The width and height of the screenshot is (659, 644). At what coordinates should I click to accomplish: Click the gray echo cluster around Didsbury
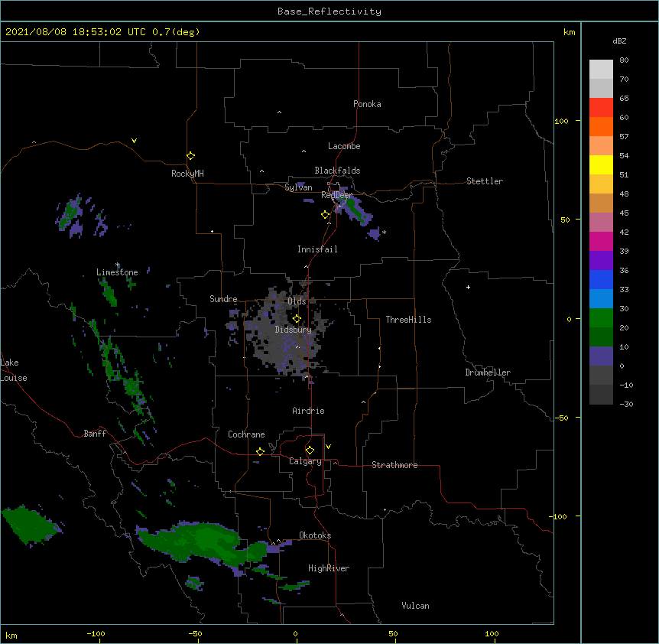click(288, 332)
